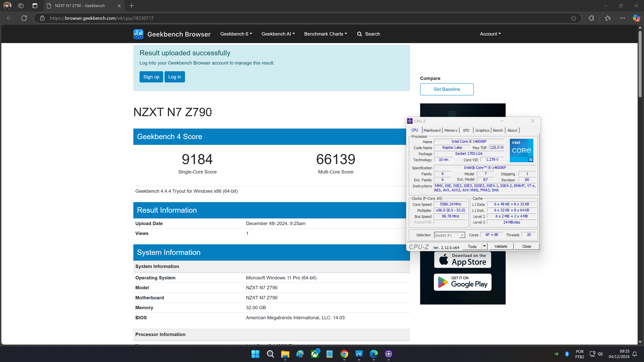Click Get it on Google Play badge
The height and width of the screenshot is (362, 644).
click(463, 282)
